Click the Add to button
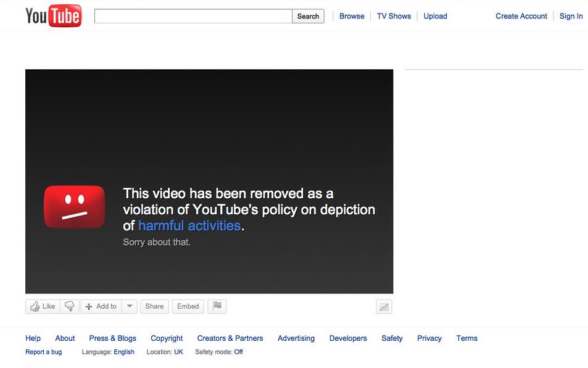 [101, 306]
